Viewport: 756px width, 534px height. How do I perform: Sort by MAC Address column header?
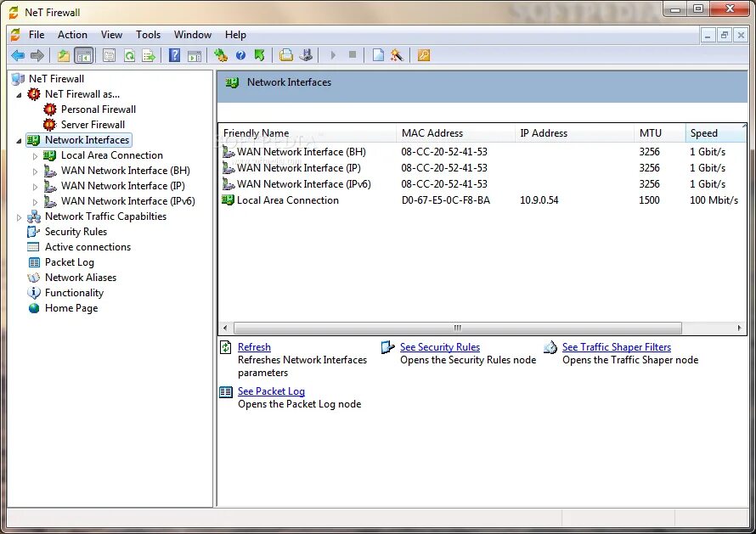455,133
